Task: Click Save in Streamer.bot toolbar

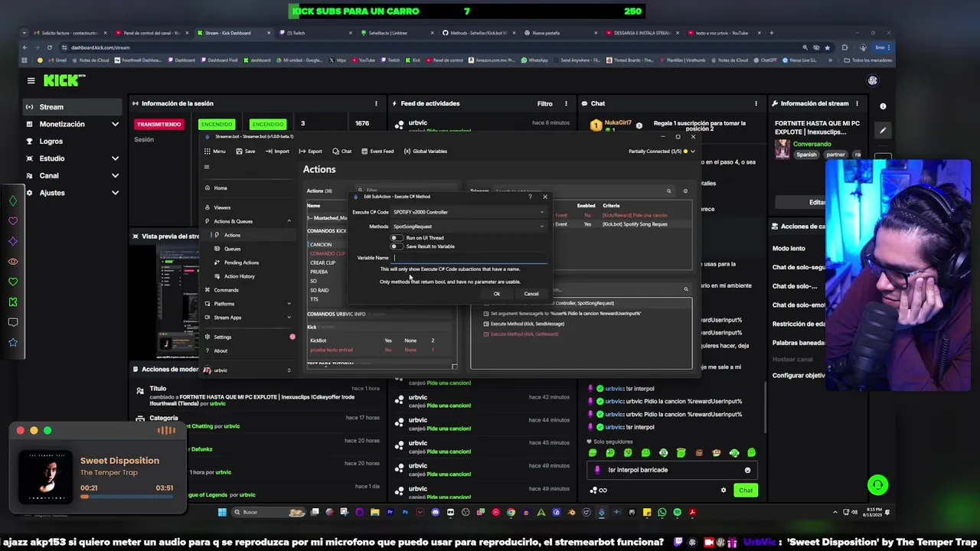Action: pos(247,152)
